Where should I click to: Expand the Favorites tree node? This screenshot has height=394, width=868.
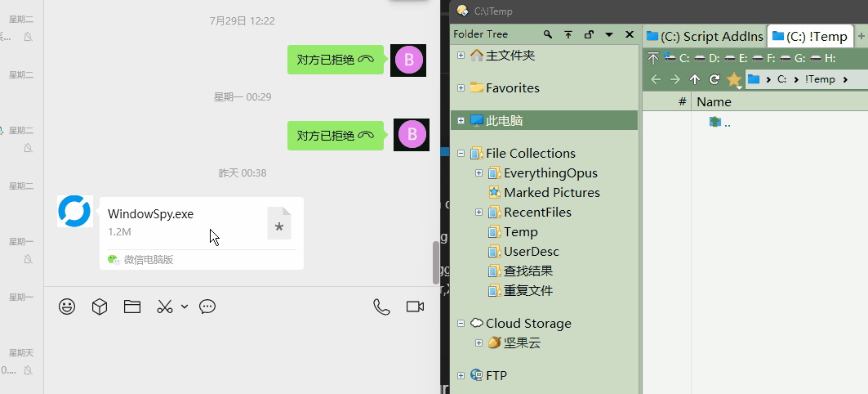[461, 88]
